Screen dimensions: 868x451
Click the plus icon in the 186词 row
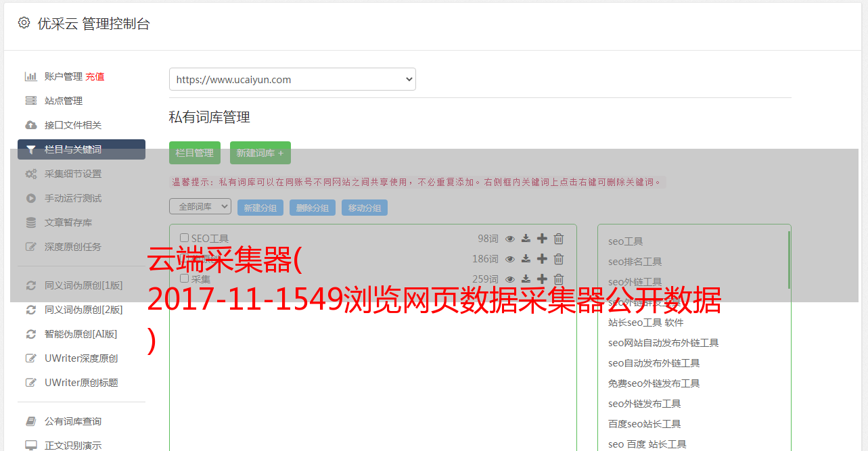pyautogui.click(x=542, y=259)
